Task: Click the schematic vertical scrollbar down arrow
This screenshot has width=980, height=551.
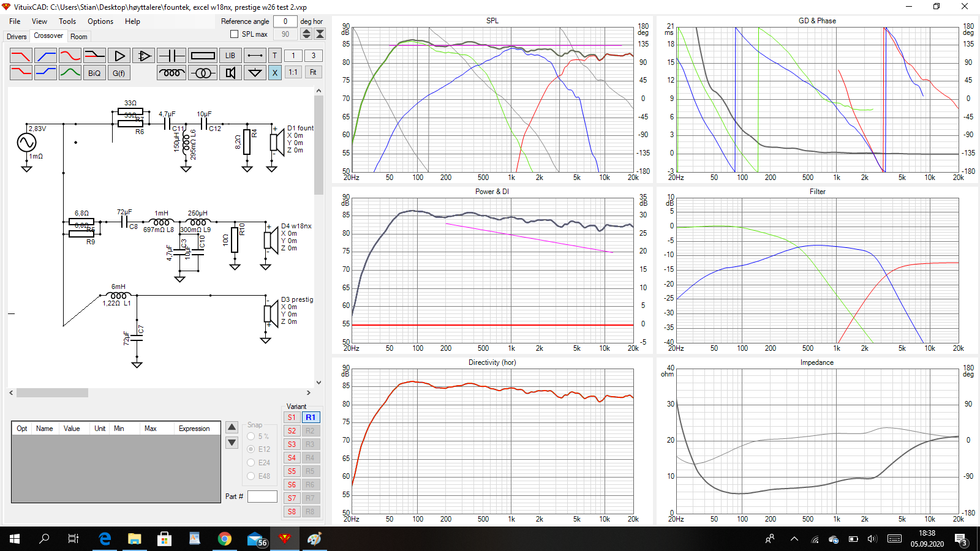Action: (x=318, y=382)
